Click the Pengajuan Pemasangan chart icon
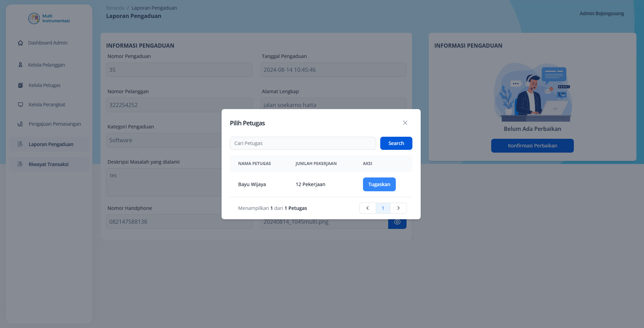644x328 pixels. 20,124
